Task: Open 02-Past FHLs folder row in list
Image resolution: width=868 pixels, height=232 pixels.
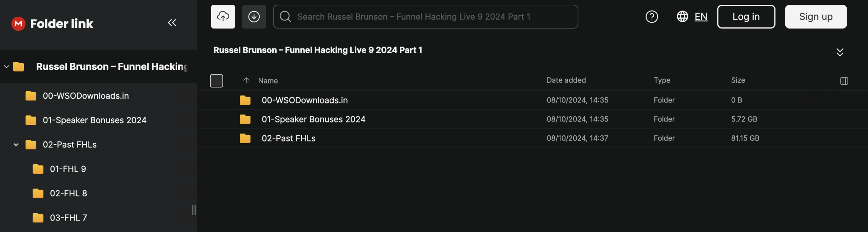Action: click(x=288, y=138)
